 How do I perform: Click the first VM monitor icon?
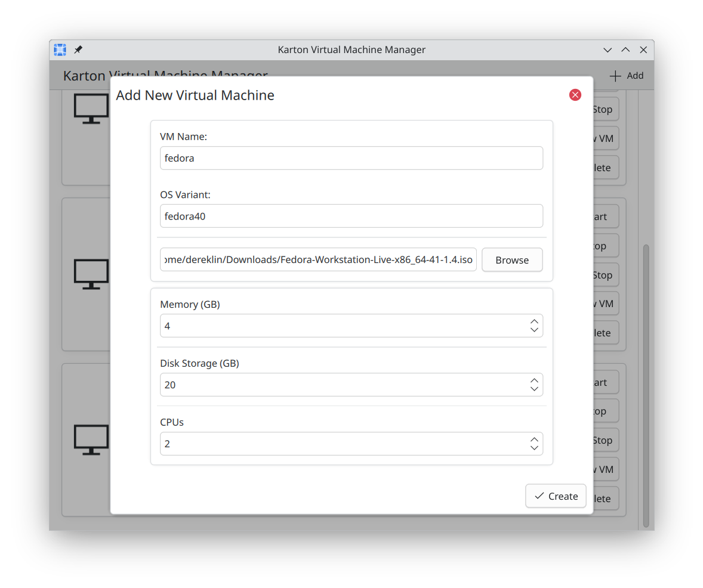(x=91, y=109)
